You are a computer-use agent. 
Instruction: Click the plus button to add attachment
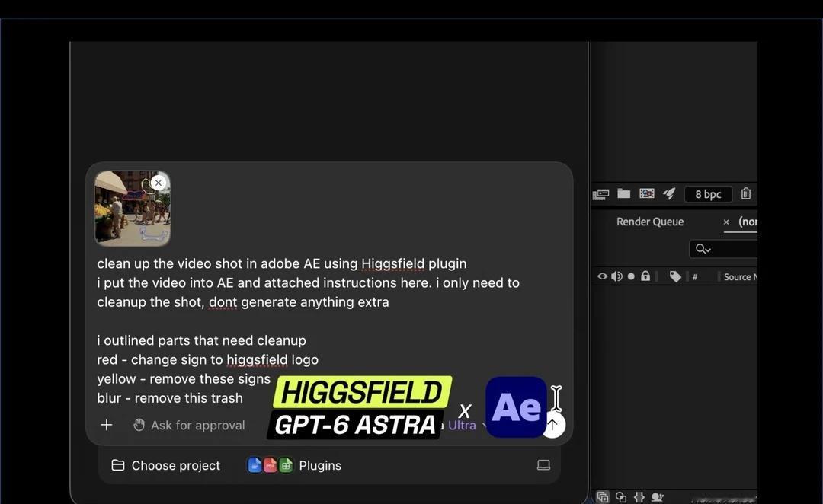pos(107,425)
